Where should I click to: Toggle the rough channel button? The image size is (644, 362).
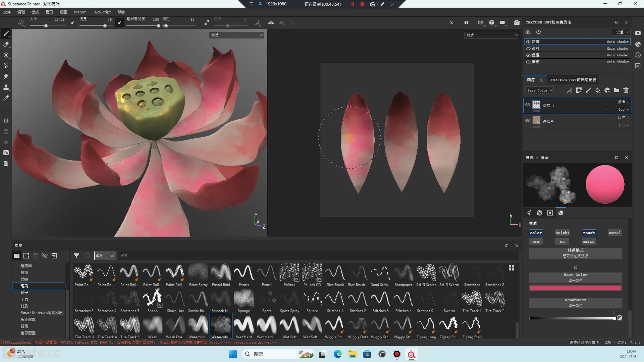pyautogui.click(x=589, y=233)
